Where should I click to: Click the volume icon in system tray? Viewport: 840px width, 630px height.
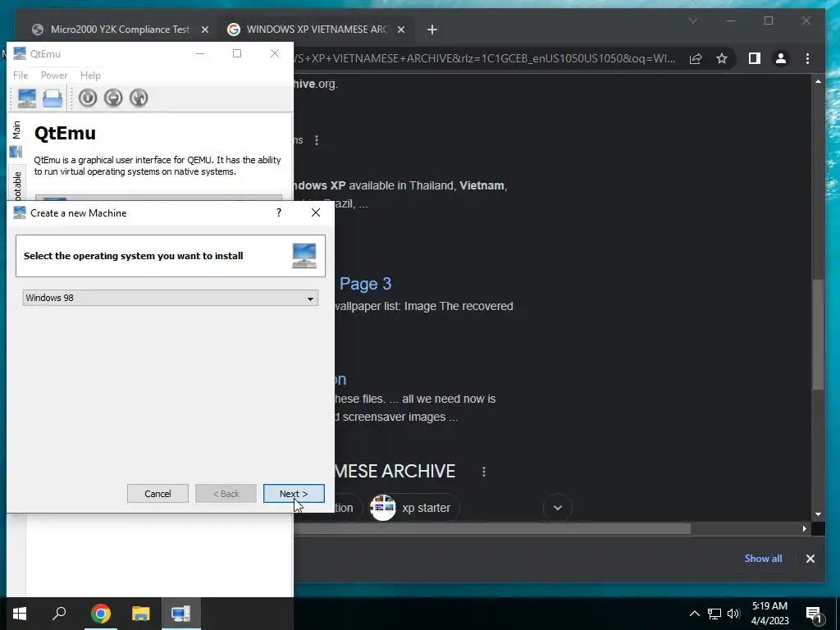[x=733, y=614]
